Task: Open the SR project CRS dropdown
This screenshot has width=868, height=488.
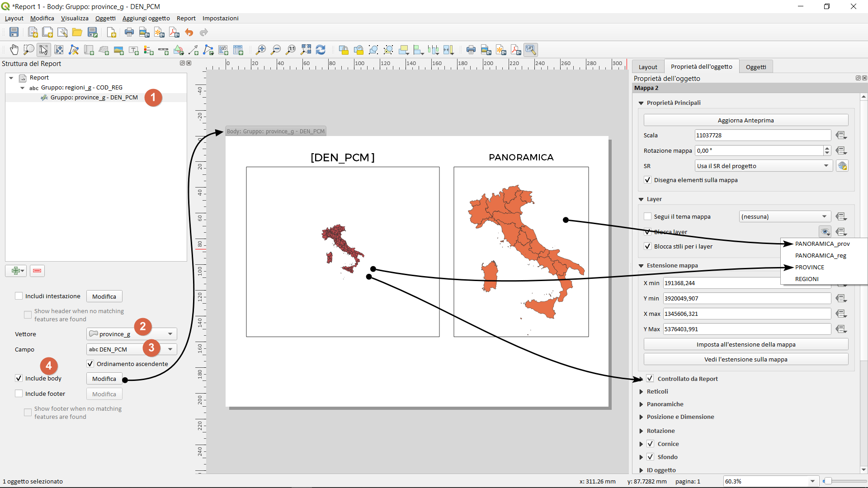Action: click(x=763, y=166)
